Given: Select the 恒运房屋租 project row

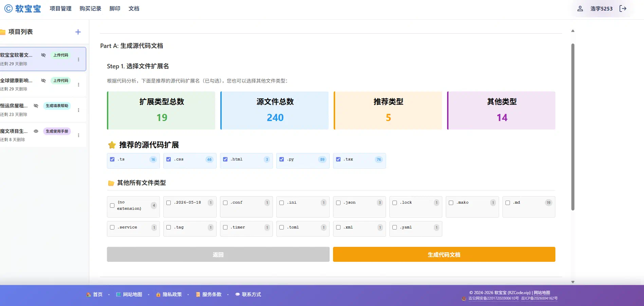Looking at the screenshot, I should tap(43, 110).
